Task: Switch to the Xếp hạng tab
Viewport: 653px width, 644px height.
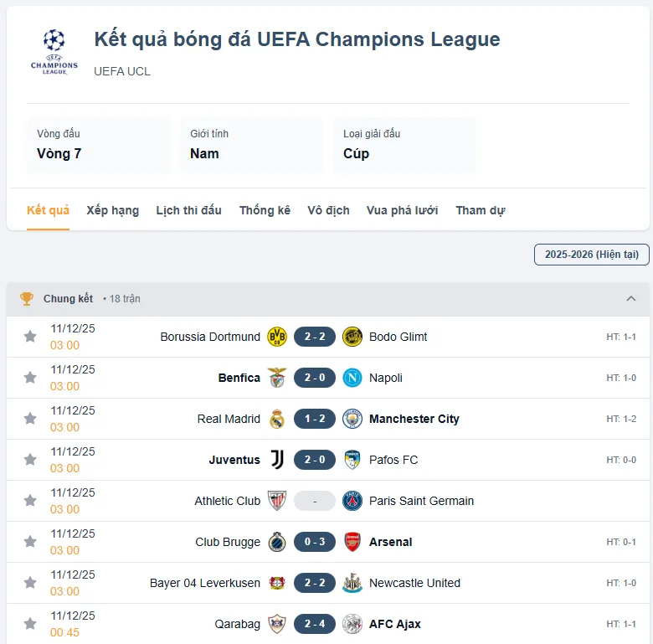Action: point(112,210)
